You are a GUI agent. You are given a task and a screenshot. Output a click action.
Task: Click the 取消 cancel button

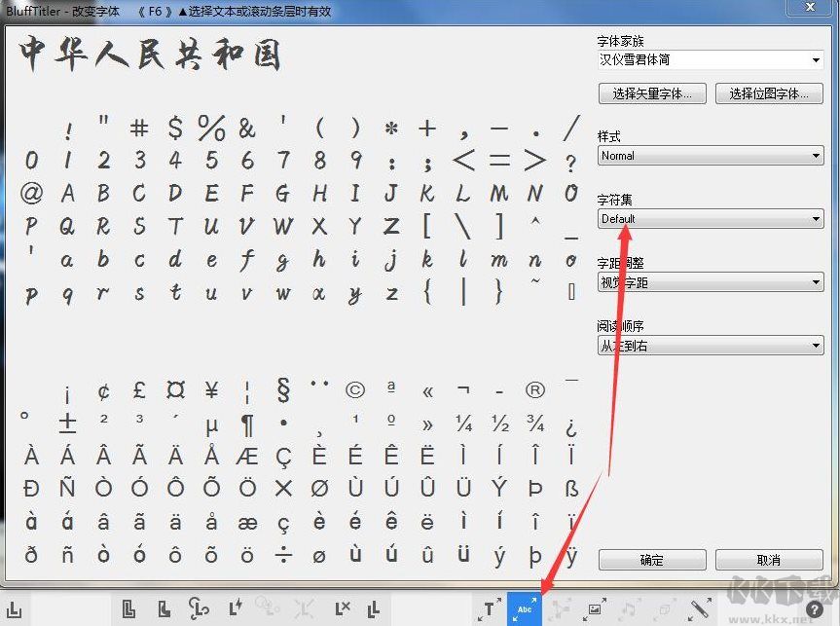click(771, 560)
